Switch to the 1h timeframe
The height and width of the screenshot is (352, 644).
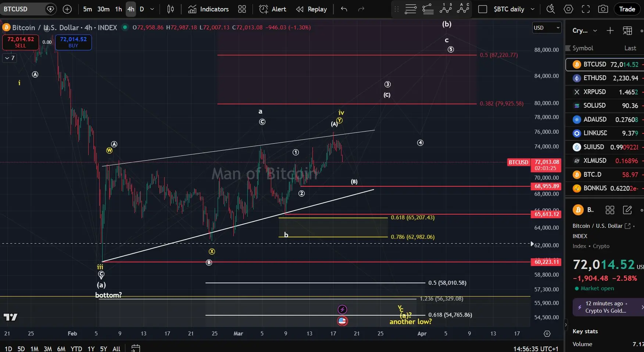pyautogui.click(x=118, y=9)
